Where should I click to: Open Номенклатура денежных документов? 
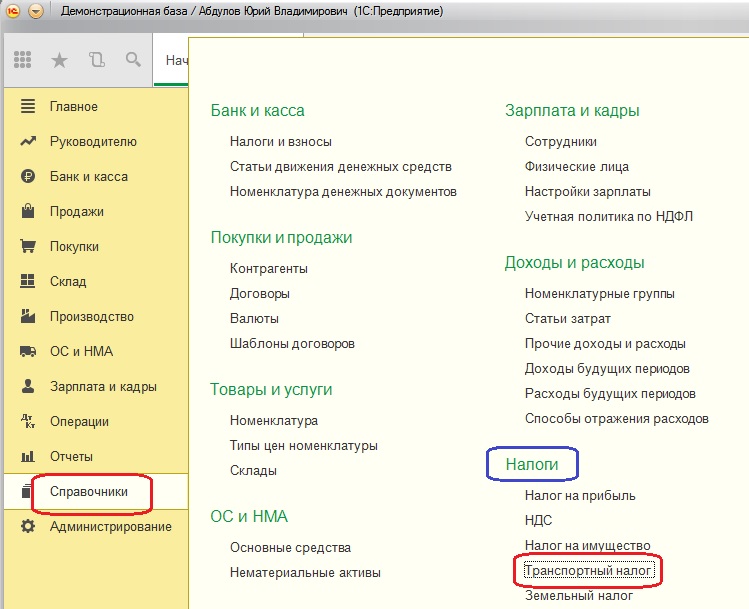pyautogui.click(x=343, y=192)
